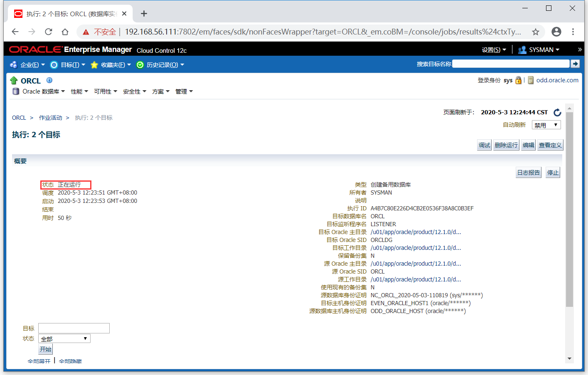Click the browser forward arrow
The image size is (588, 375).
(x=32, y=32)
